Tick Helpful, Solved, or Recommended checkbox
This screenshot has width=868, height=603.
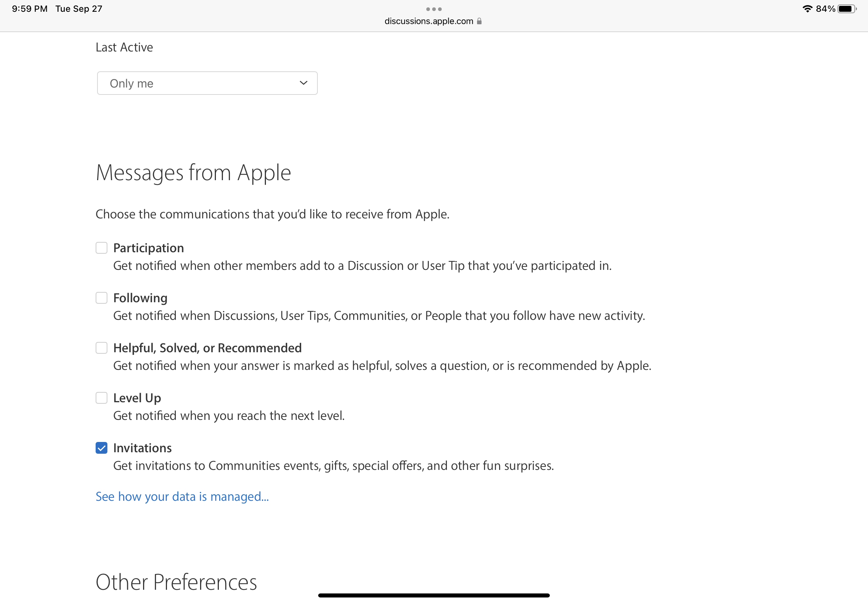tap(101, 347)
